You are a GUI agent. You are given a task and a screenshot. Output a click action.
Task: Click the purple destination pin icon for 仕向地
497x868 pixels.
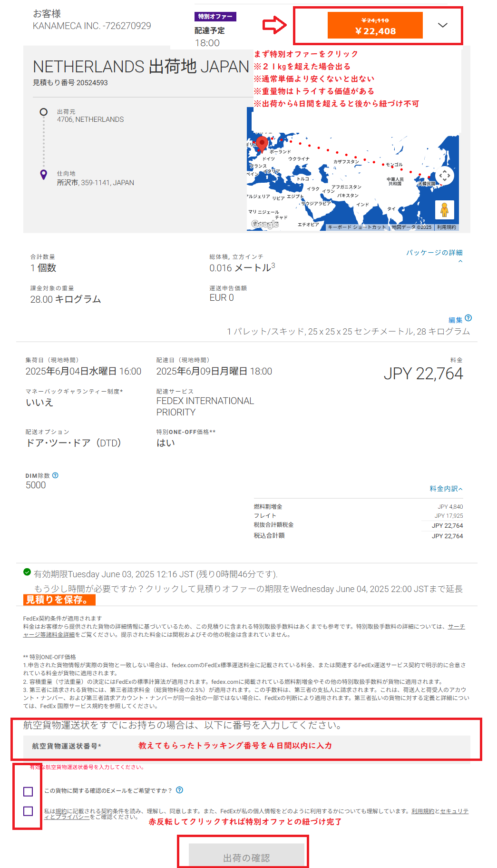coord(44,175)
